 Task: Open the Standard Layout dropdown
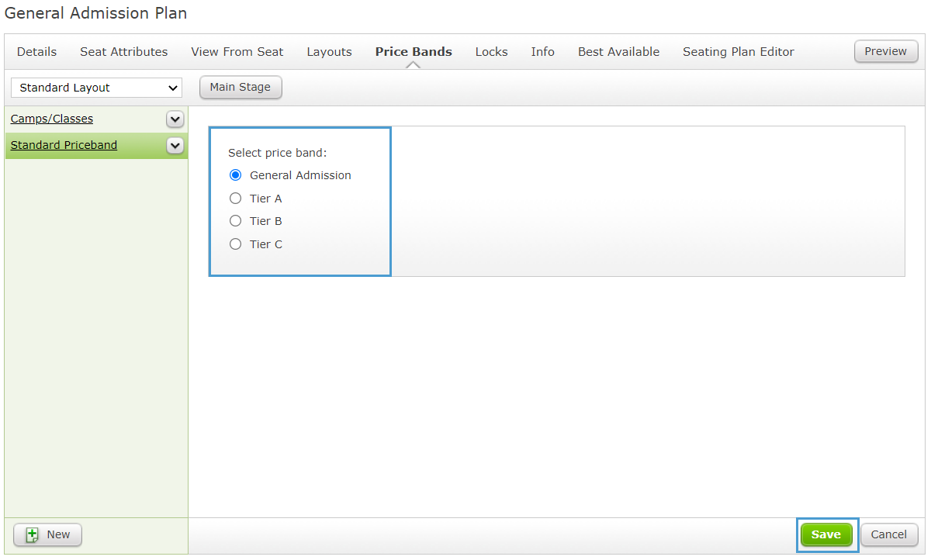point(96,88)
